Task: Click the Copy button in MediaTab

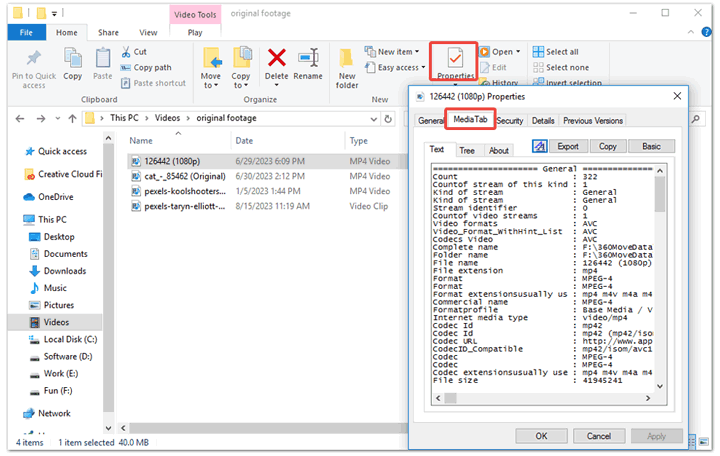Action: 608,146
